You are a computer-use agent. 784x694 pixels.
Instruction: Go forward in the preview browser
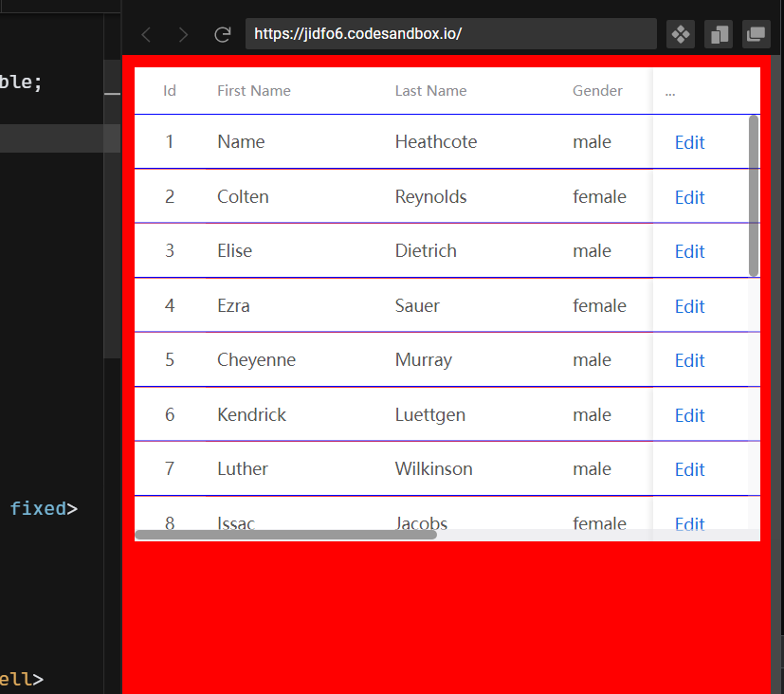[184, 34]
